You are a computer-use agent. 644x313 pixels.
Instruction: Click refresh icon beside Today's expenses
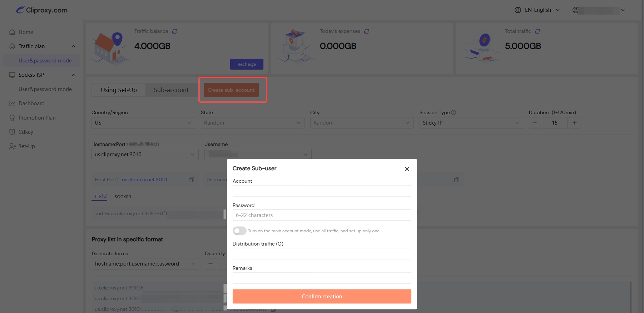[x=367, y=31]
